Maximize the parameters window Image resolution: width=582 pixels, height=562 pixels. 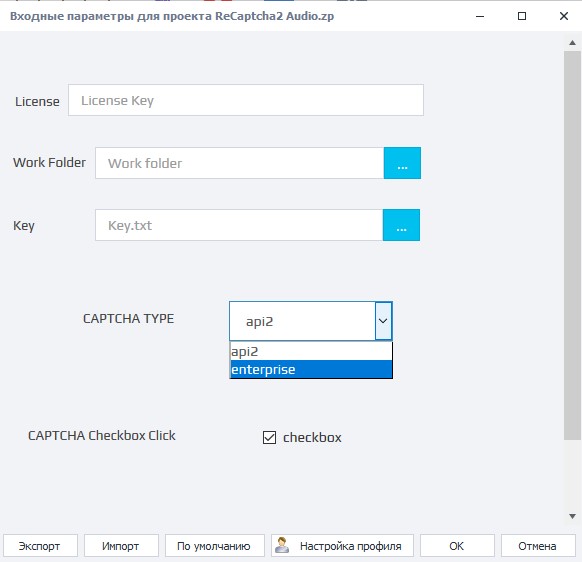click(522, 16)
